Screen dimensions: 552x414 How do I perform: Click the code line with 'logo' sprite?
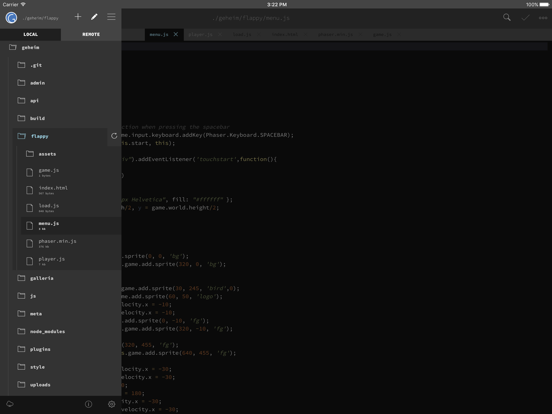tap(172, 296)
